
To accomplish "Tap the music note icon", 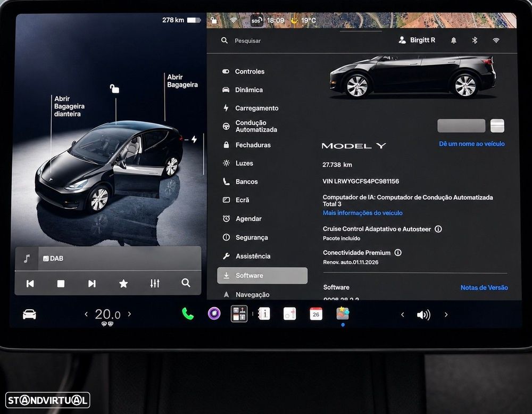I will pyautogui.click(x=27, y=258).
